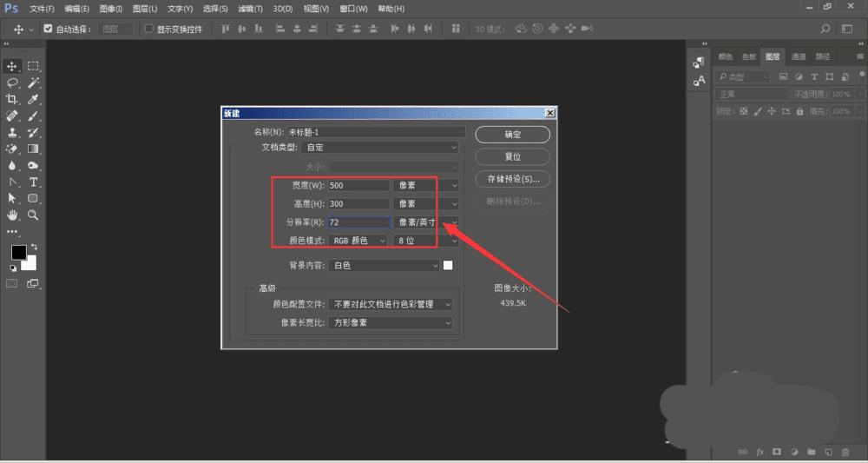The height and width of the screenshot is (463, 868).
Task: Open the 图像(I) menu
Action: (111, 9)
